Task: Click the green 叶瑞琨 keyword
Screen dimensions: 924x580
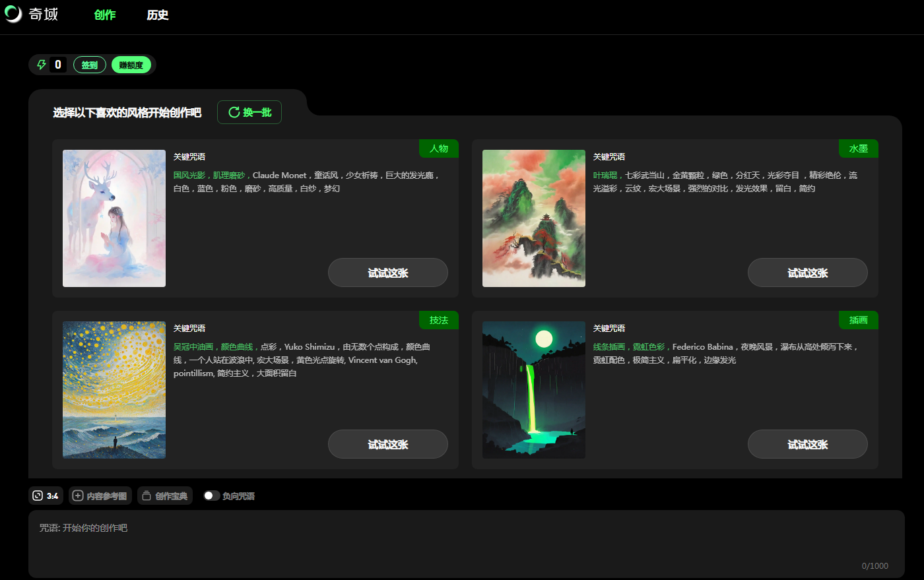Action: pos(605,176)
